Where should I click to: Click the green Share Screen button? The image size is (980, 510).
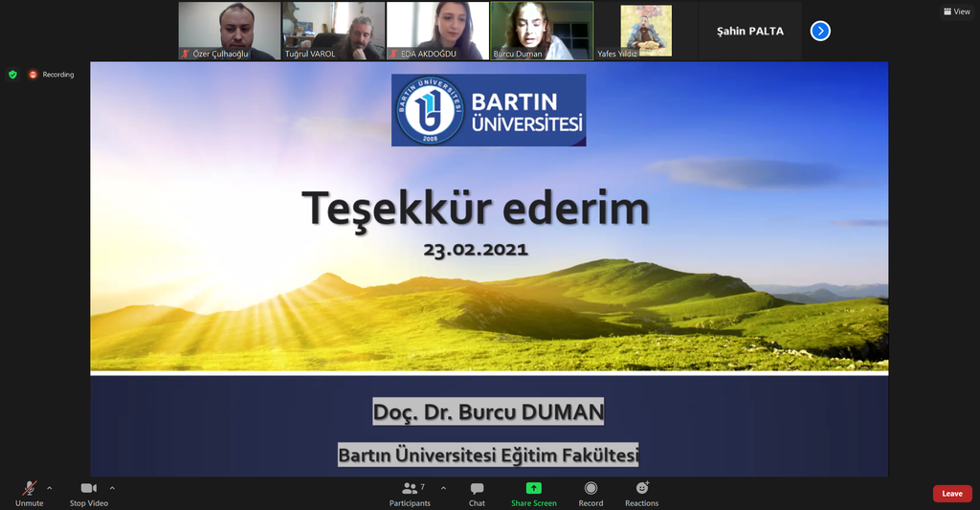pyautogui.click(x=533, y=492)
